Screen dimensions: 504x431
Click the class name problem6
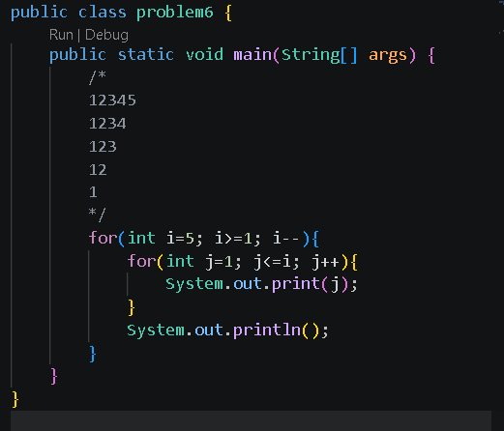[x=174, y=13]
